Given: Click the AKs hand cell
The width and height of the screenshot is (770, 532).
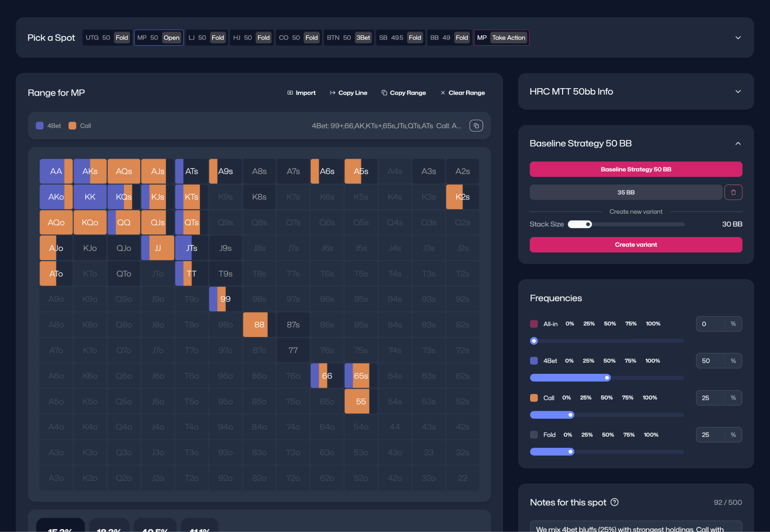Looking at the screenshot, I should click(x=90, y=171).
